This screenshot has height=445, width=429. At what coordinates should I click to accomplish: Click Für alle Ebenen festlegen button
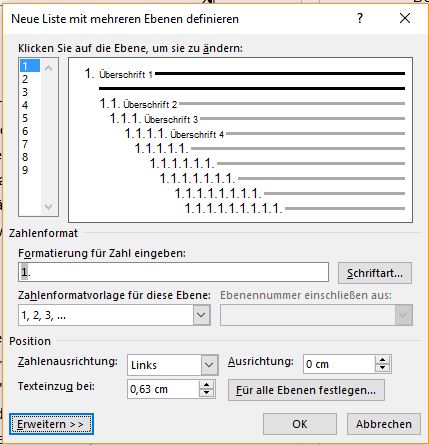point(306,390)
